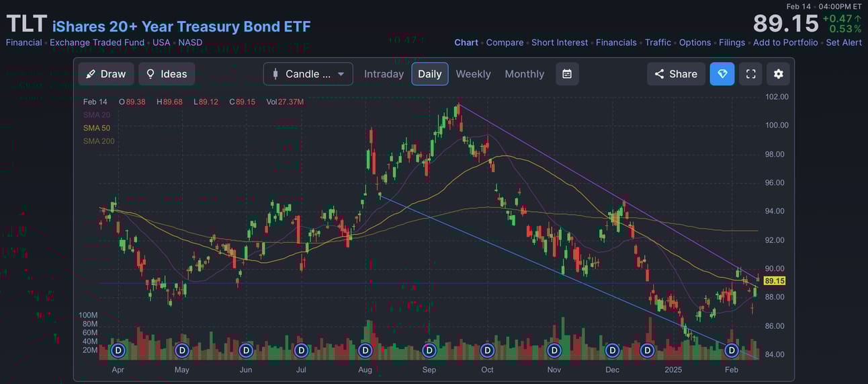Open the calendar date range picker
The width and height of the screenshot is (868, 384).
coord(567,74)
